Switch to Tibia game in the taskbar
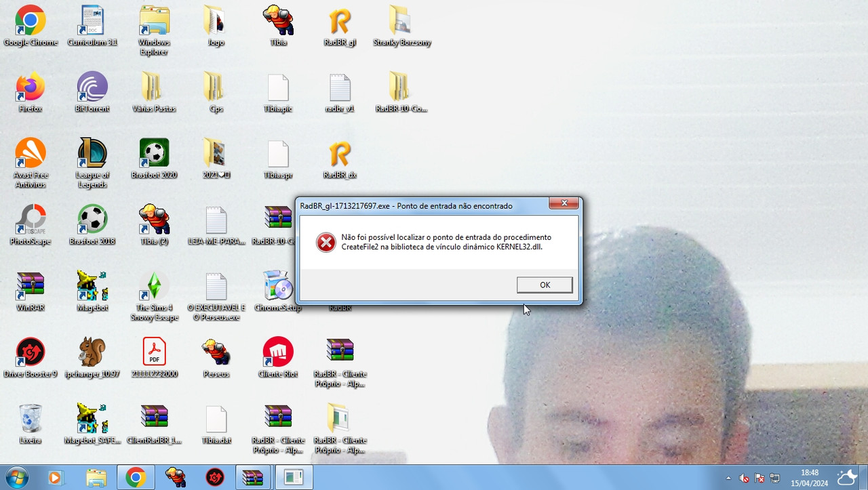The image size is (868, 490). tap(176, 478)
